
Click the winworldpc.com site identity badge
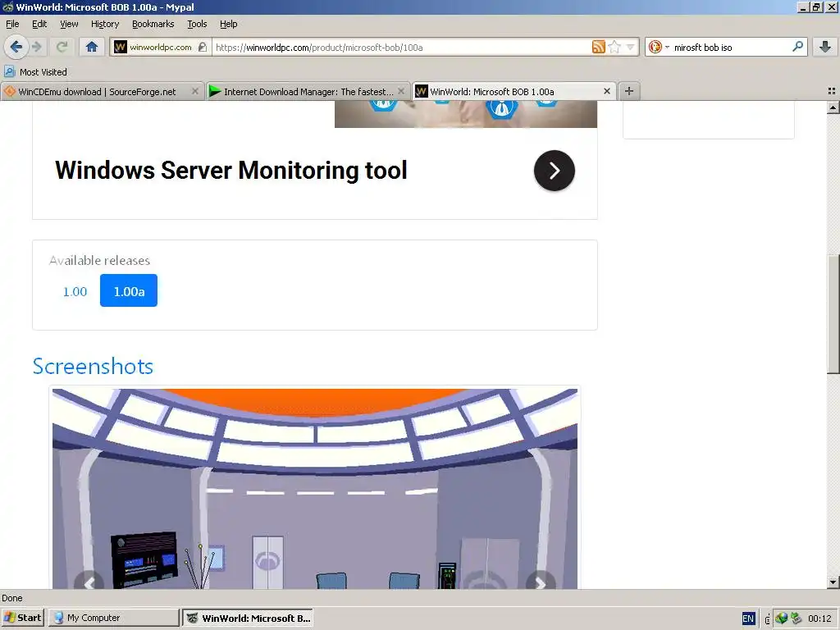click(x=160, y=47)
